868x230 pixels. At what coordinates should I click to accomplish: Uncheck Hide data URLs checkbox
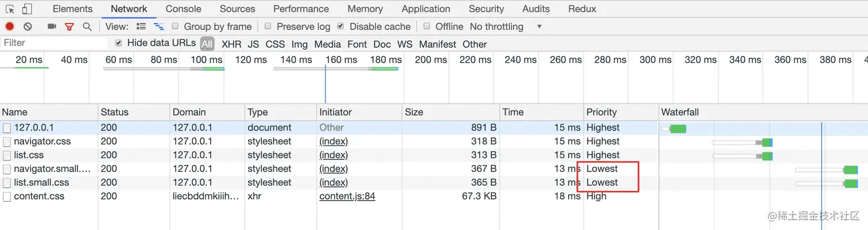point(119,43)
